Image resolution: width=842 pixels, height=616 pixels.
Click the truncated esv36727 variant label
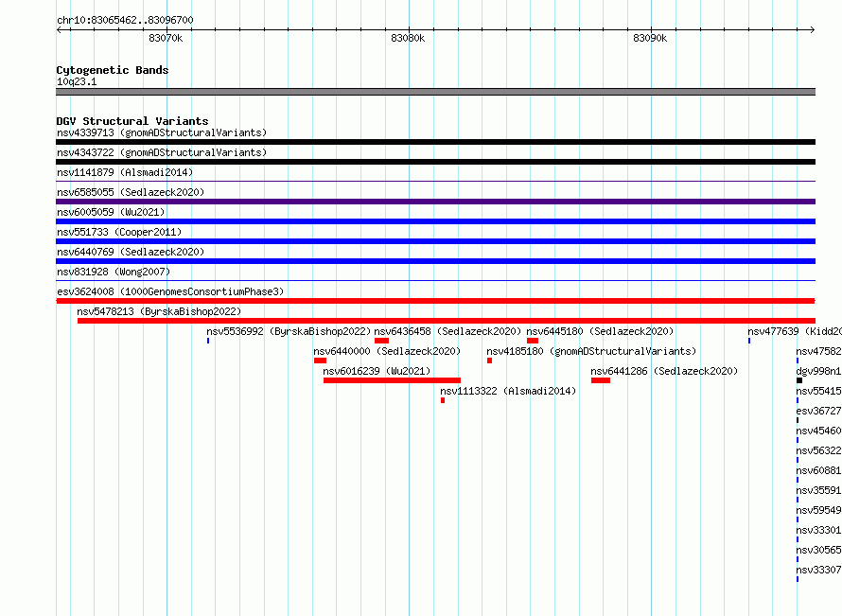click(x=818, y=411)
